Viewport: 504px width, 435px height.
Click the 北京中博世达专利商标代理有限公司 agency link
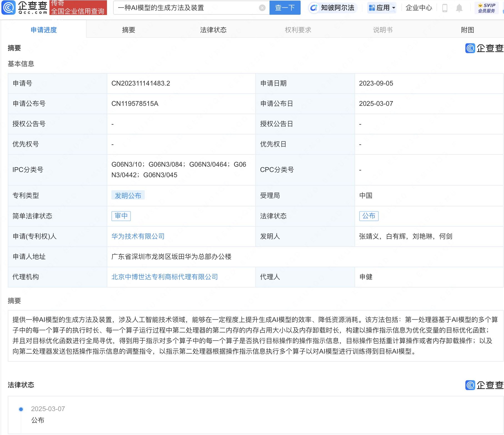[x=164, y=277]
